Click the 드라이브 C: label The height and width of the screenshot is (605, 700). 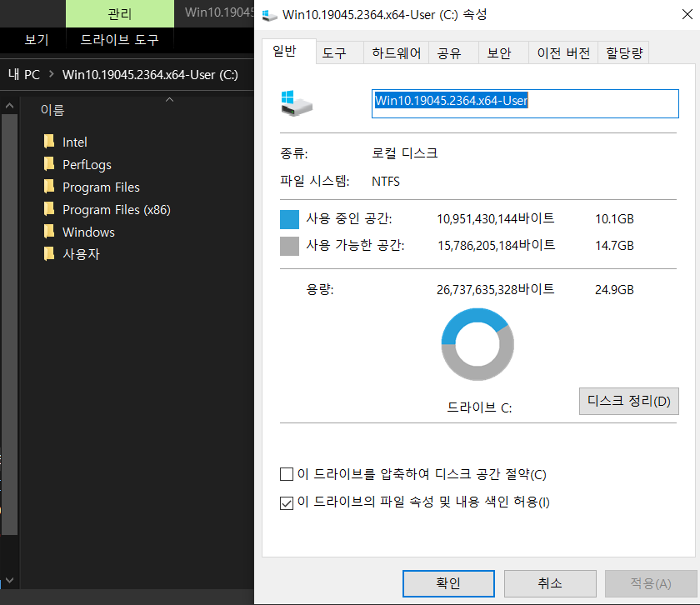[x=479, y=407]
